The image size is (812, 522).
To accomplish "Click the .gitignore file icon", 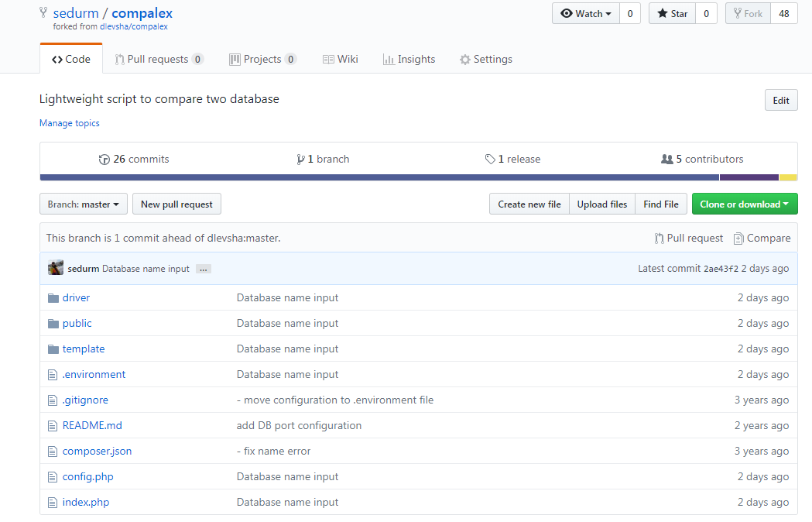I will pos(53,400).
